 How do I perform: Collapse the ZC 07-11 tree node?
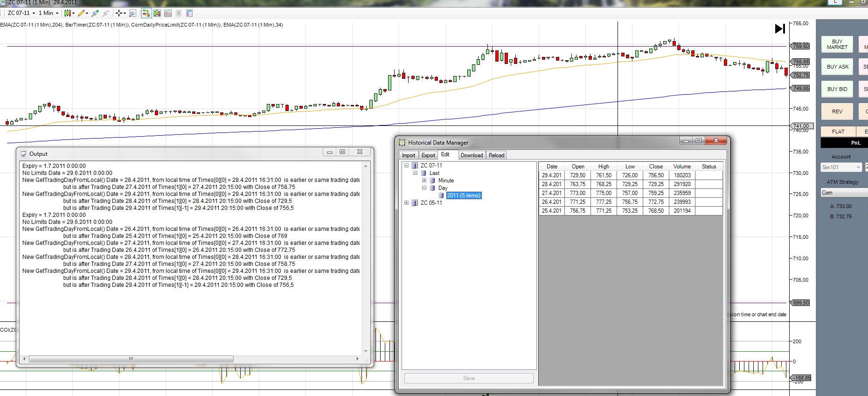click(406, 166)
